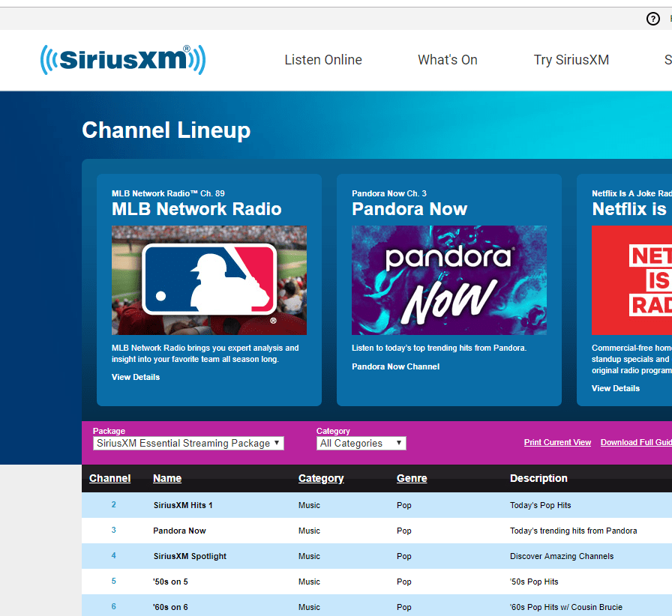Click "Today's Pop Hits" description

pos(541,505)
